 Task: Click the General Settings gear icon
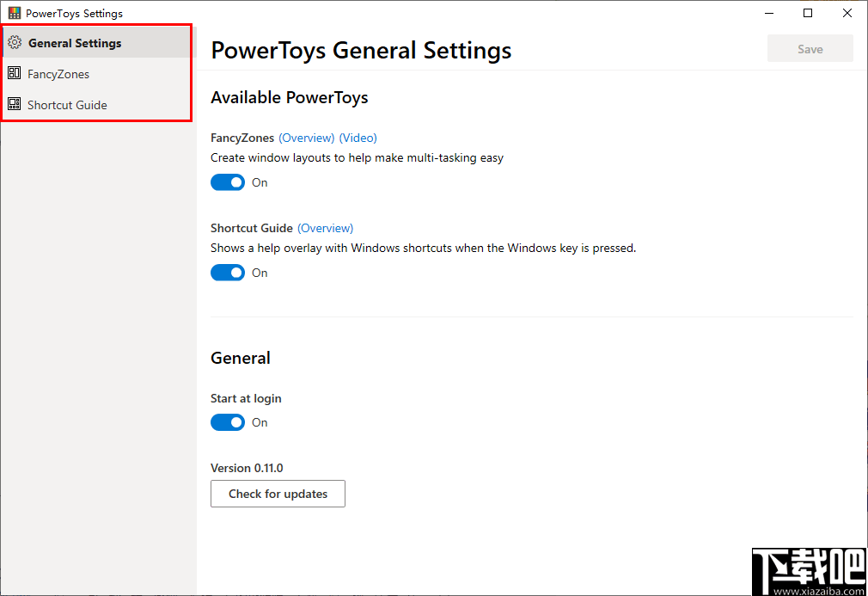pyautogui.click(x=15, y=42)
